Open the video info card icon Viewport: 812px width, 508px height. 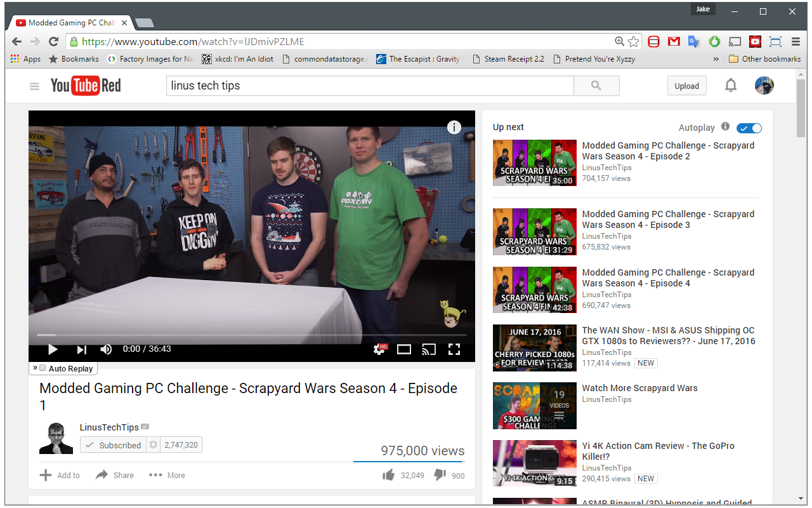click(454, 127)
